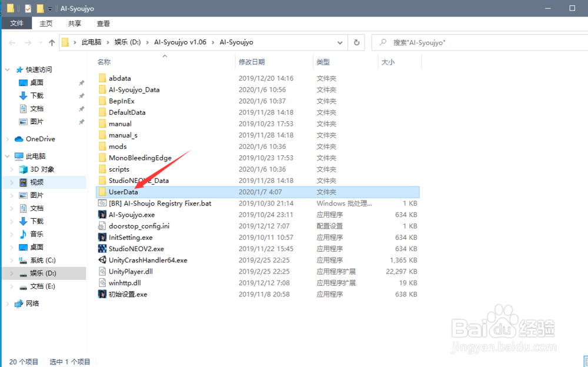Open 音乐 in the navigation pane
Image resolution: width=588 pixels, height=367 pixels.
click(36, 234)
